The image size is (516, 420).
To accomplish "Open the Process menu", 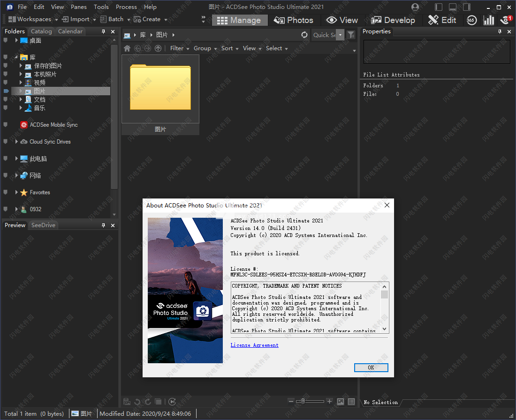I will pos(126,7).
